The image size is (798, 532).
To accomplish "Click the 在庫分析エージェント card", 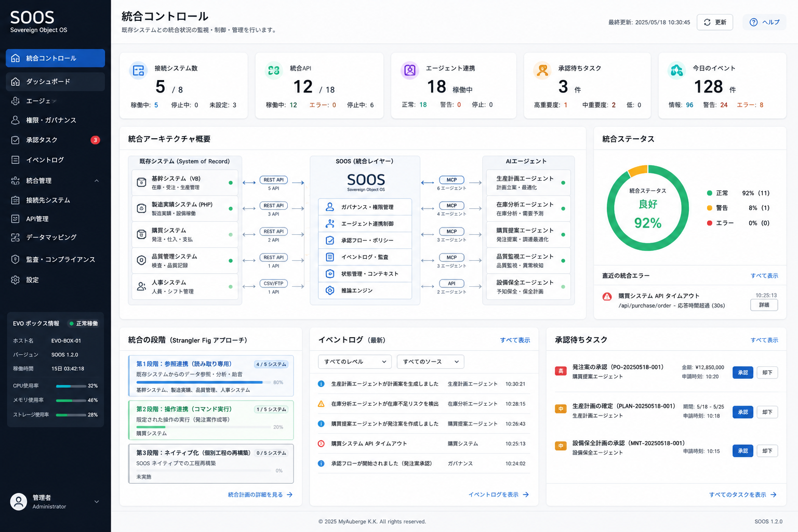I will click(528, 208).
